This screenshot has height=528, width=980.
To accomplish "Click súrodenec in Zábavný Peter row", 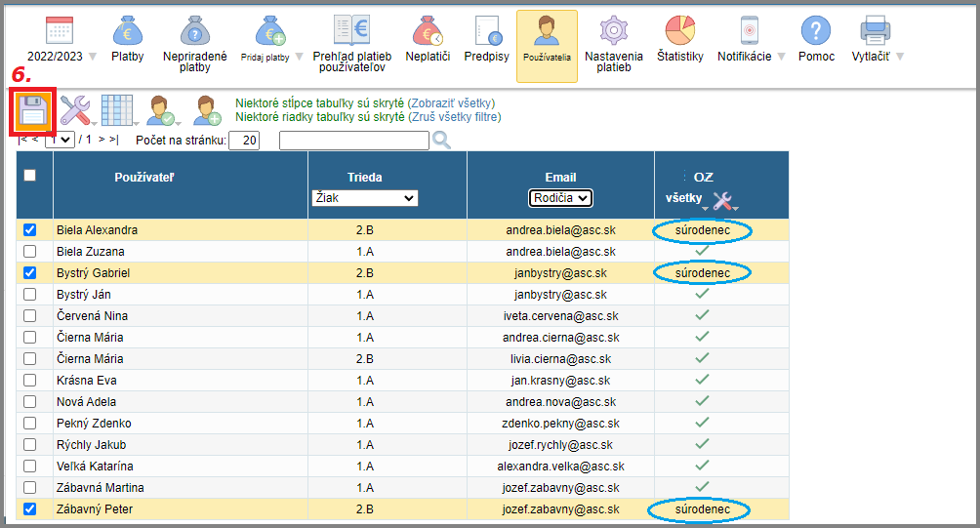I will click(x=703, y=509).
